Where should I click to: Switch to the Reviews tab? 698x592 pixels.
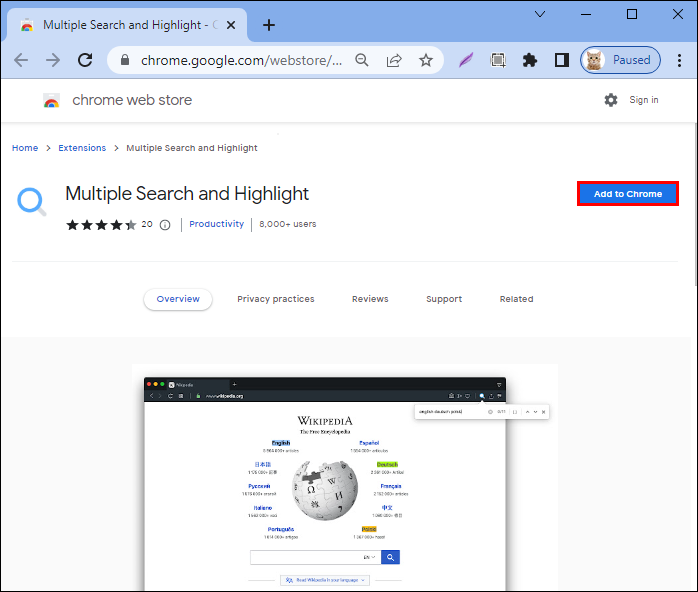pyautogui.click(x=370, y=299)
